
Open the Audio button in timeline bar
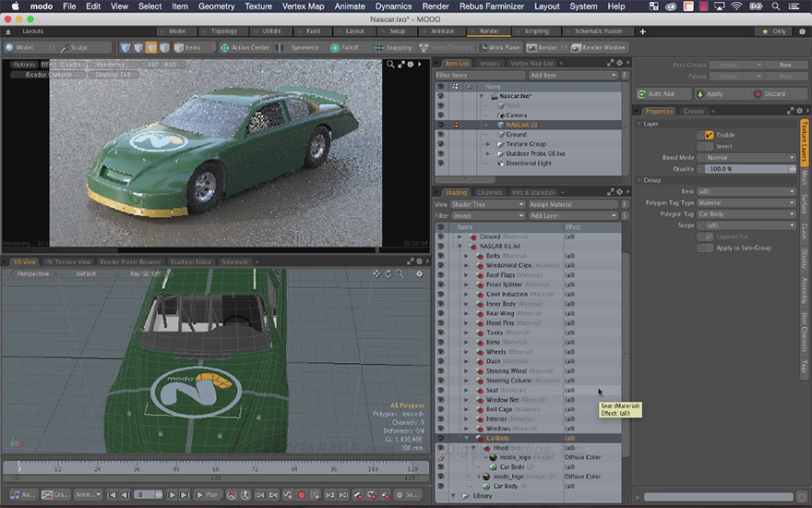pos(23,494)
